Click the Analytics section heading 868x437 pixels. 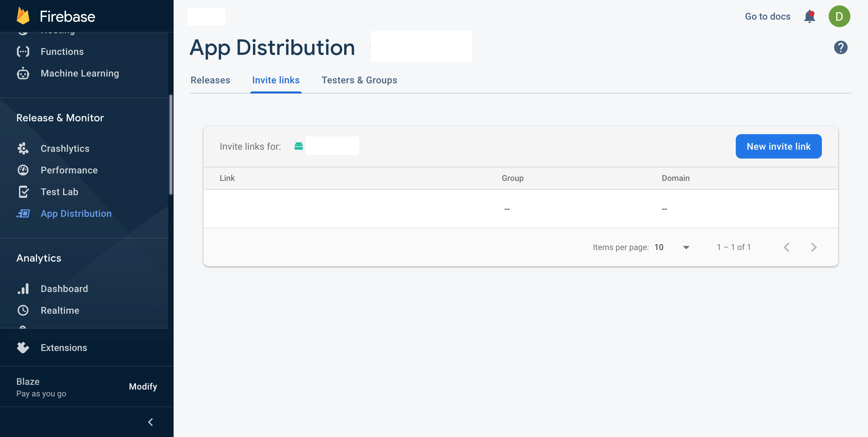click(39, 258)
